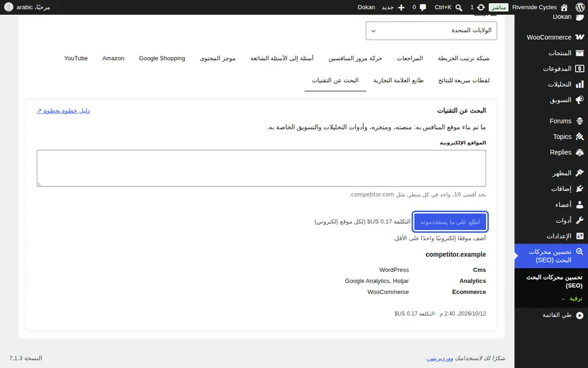
Task: Click the plus icon for new content
Action: point(401,7)
